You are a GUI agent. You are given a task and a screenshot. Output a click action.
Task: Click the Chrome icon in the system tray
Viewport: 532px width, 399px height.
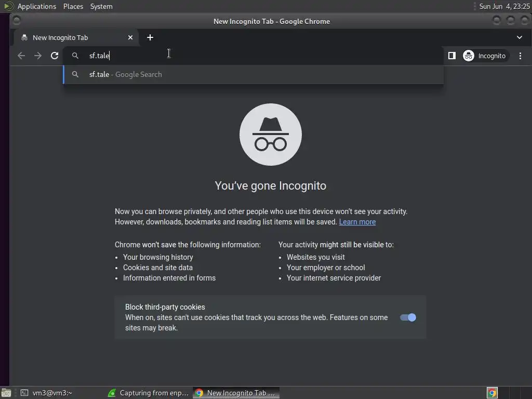492,393
